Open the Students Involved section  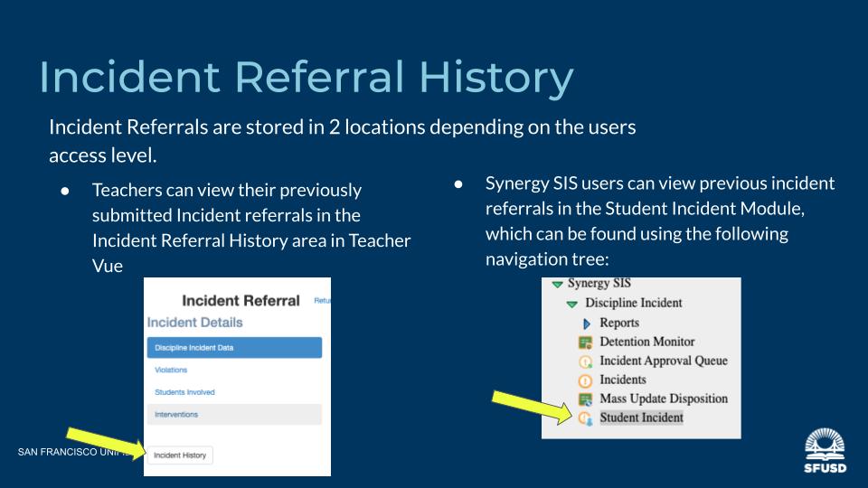184,392
